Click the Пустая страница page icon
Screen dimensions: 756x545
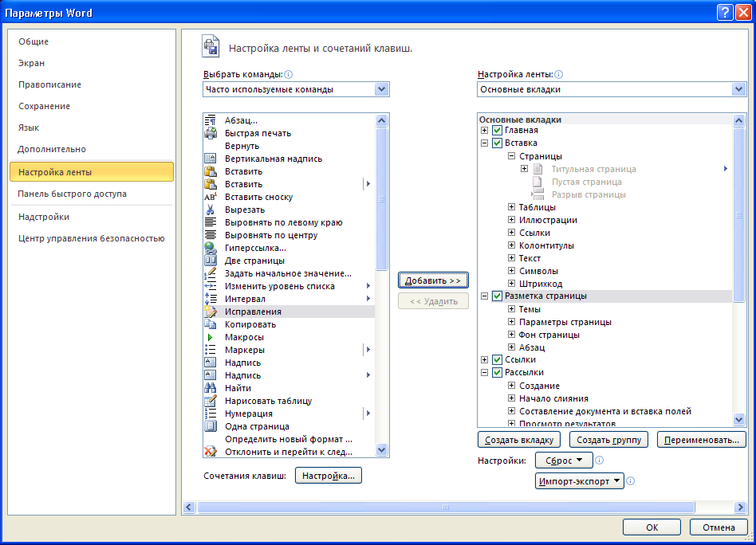[x=537, y=182]
